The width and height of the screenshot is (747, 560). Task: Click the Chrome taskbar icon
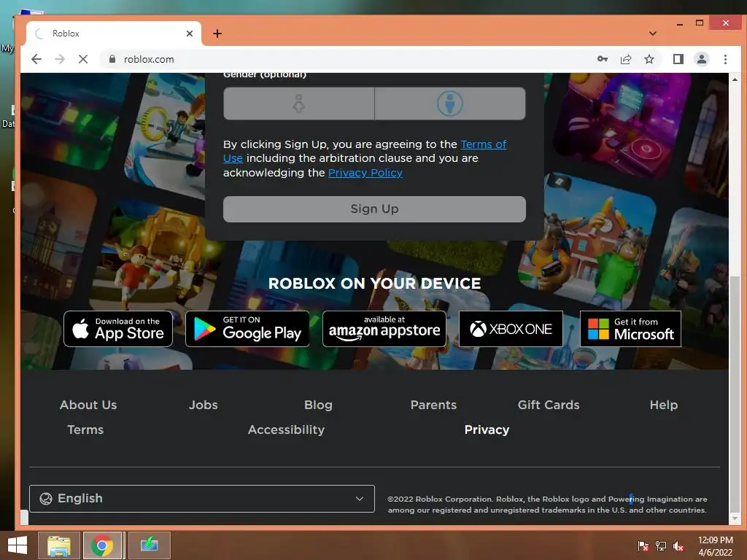pos(102,545)
